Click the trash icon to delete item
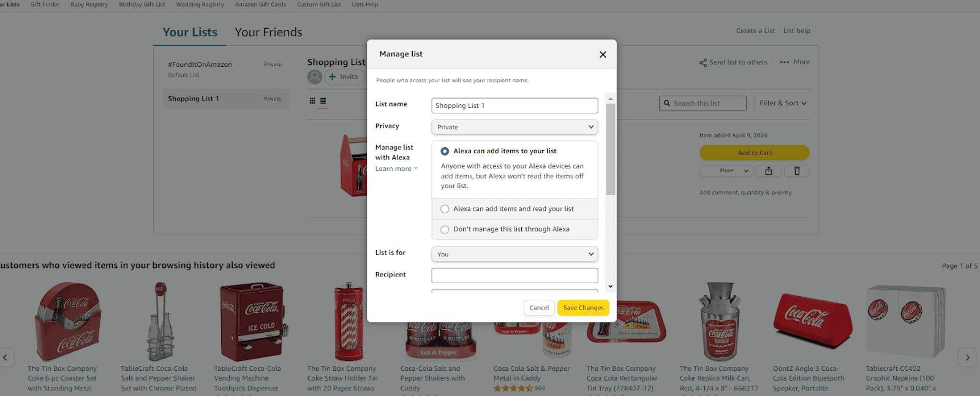 [x=796, y=170]
